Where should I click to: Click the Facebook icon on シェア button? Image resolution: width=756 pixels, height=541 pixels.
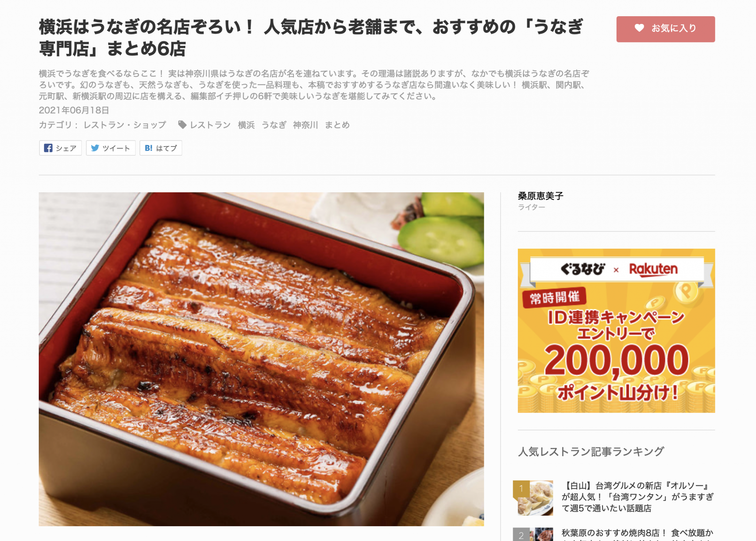(48, 148)
